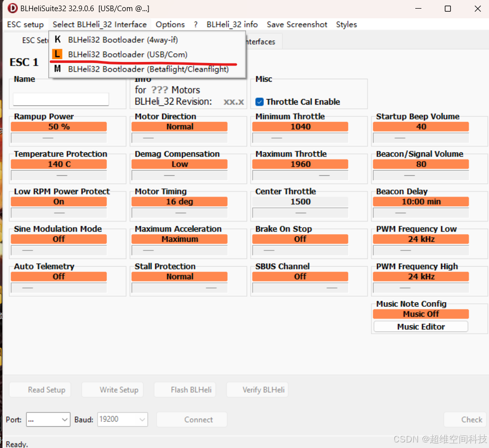Click the BLHeliSuite32 app logo icon

coord(12,8)
